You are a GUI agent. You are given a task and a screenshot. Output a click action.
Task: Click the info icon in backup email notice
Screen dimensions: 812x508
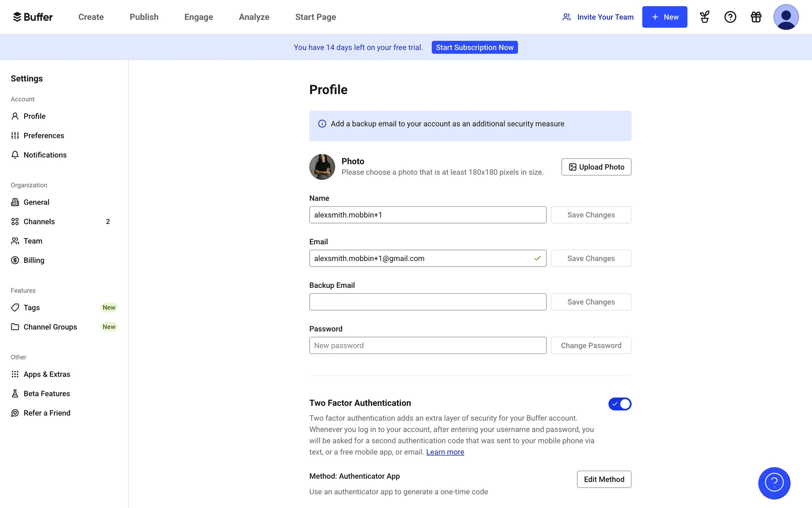point(322,124)
